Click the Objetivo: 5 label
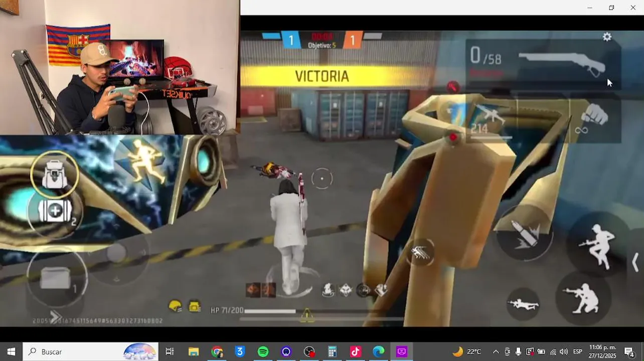The height and width of the screenshot is (361, 644). (321, 46)
